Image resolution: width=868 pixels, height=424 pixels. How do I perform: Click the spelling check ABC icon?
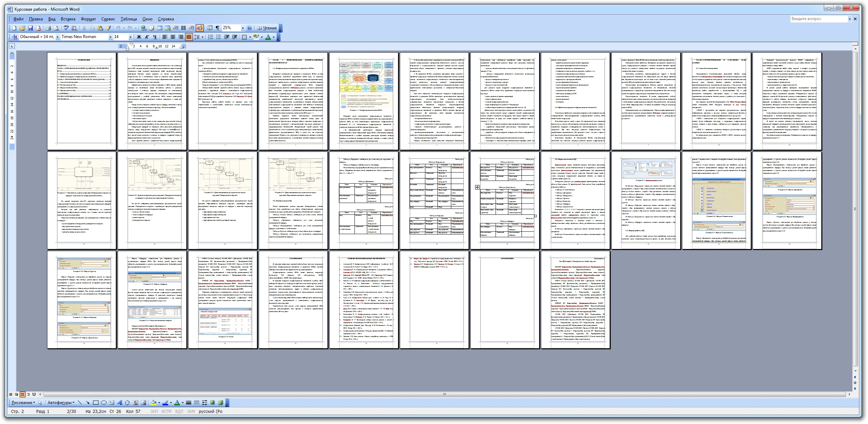point(66,28)
